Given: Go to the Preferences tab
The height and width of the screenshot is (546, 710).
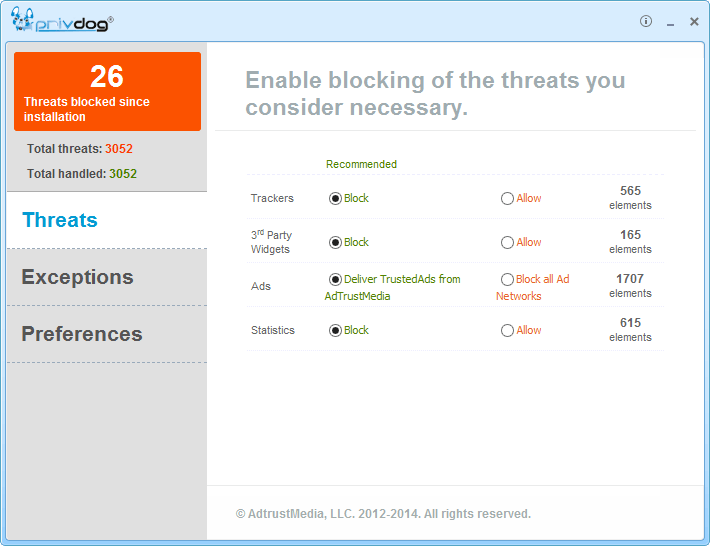Looking at the screenshot, I should [82, 334].
